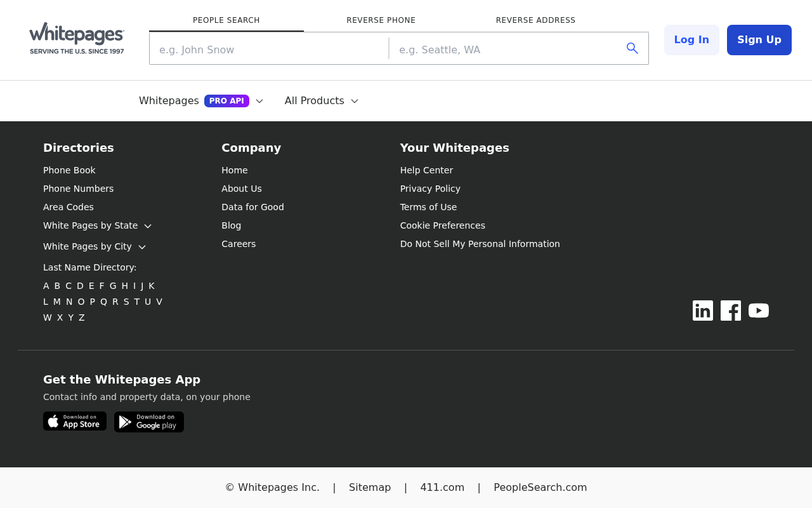This screenshot has width=812, height=508.
Task: Open the Terms of Use link
Action: 428,207
